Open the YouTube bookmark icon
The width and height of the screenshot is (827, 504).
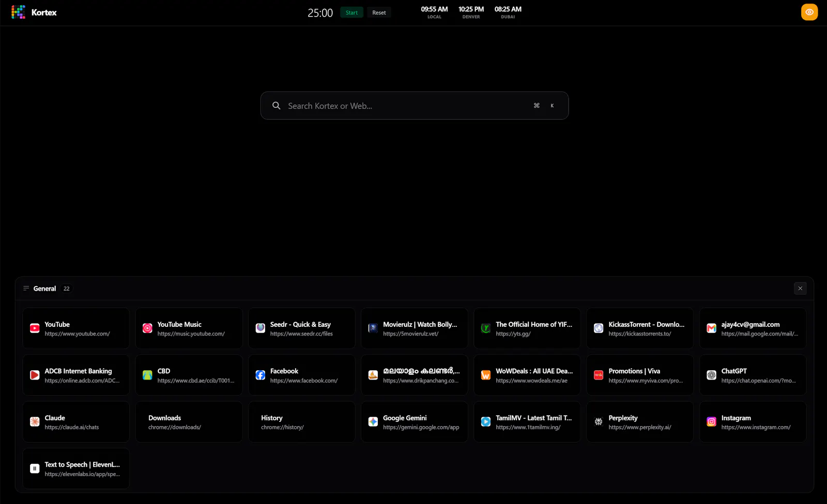click(x=35, y=328)
